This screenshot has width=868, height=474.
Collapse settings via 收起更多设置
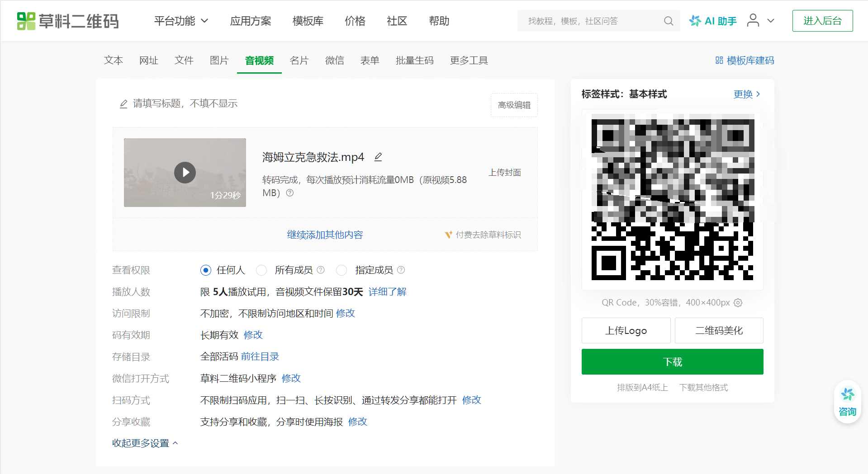[145, 443]
